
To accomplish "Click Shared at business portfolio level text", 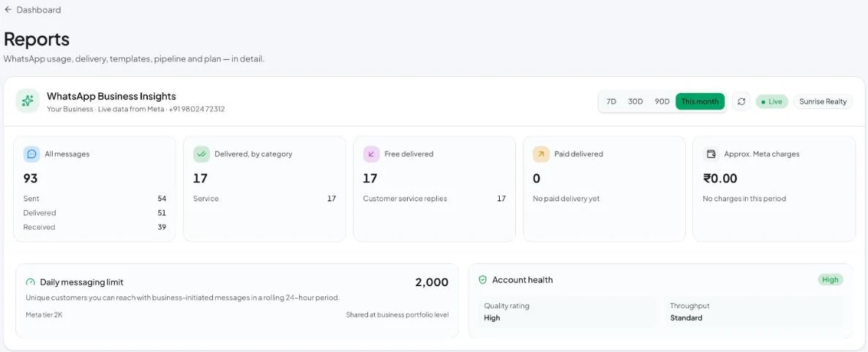I will 397,315.
